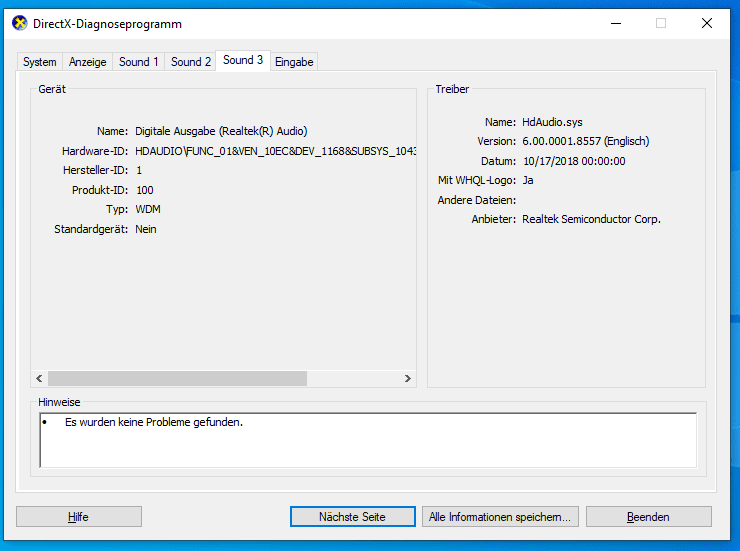The height and width of the screenshot is (551, 740).
Task: Click the Produkt-ID value '100'
Action: [x=145, y=190]
